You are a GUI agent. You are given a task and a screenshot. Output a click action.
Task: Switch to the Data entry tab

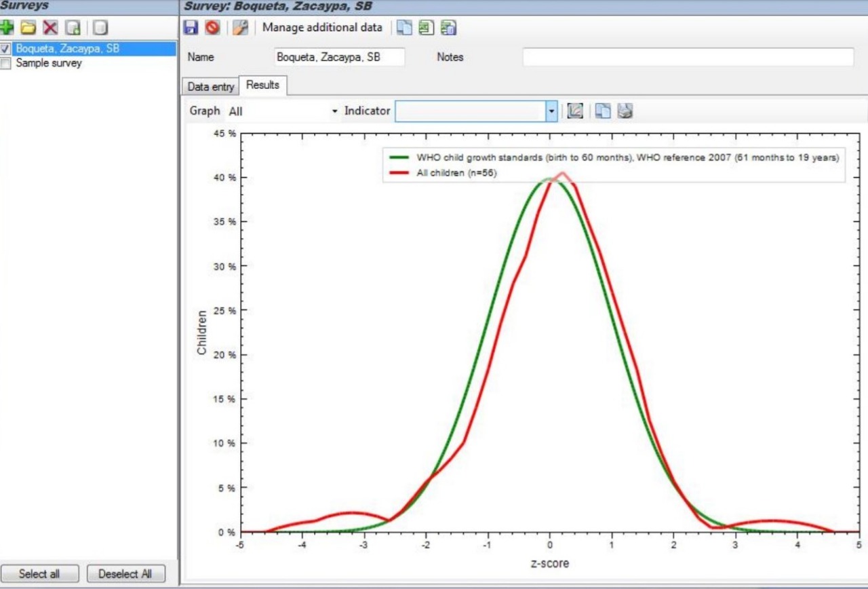tap(211, 87)
